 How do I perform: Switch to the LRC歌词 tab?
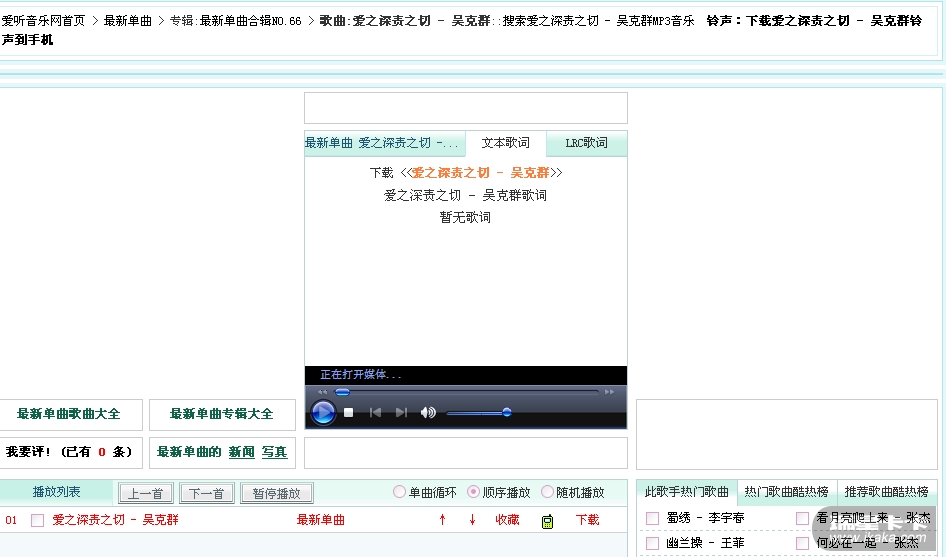586,143
